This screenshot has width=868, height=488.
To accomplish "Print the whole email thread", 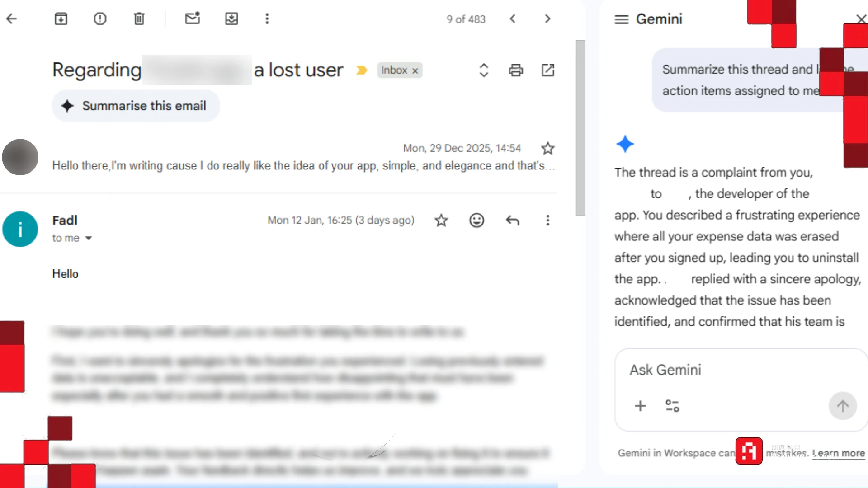I will (x=516, y=70).
